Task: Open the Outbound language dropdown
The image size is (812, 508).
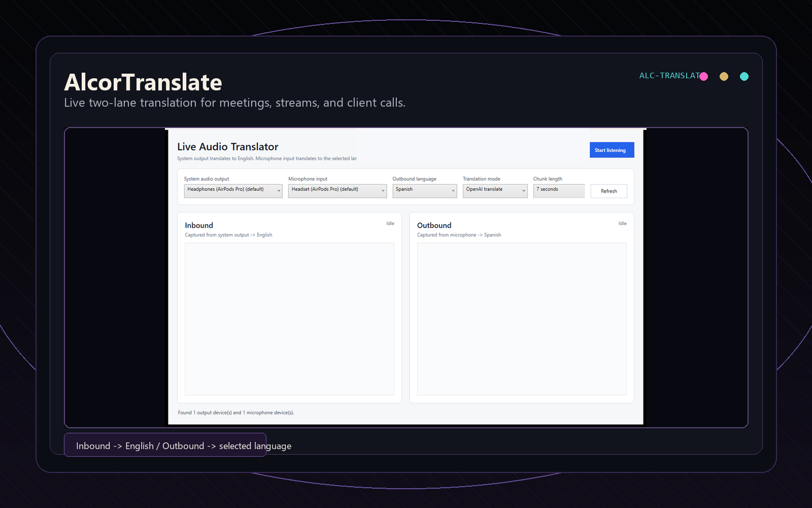Action: pos(424,190)
